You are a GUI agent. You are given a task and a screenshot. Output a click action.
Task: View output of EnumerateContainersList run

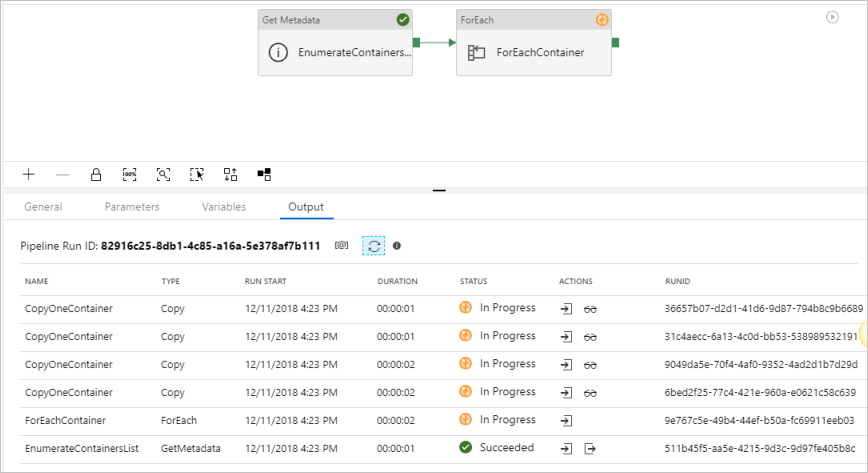tap(590, 449)
